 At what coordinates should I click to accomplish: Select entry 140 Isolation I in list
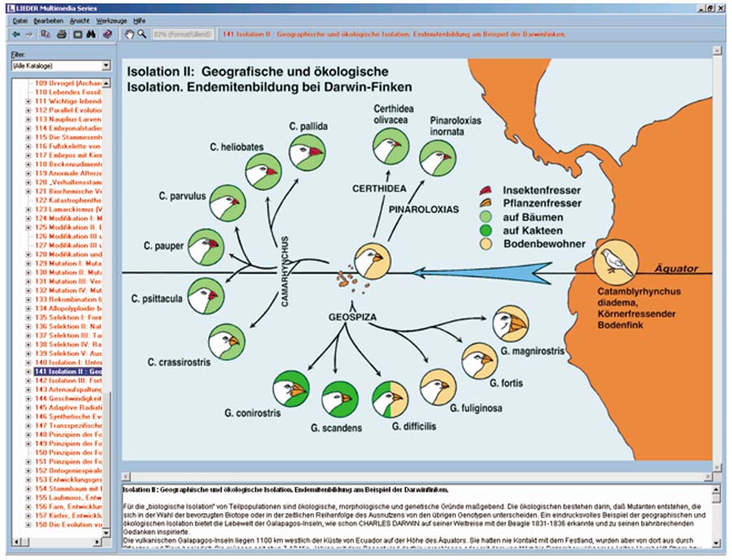pos(68,361)
